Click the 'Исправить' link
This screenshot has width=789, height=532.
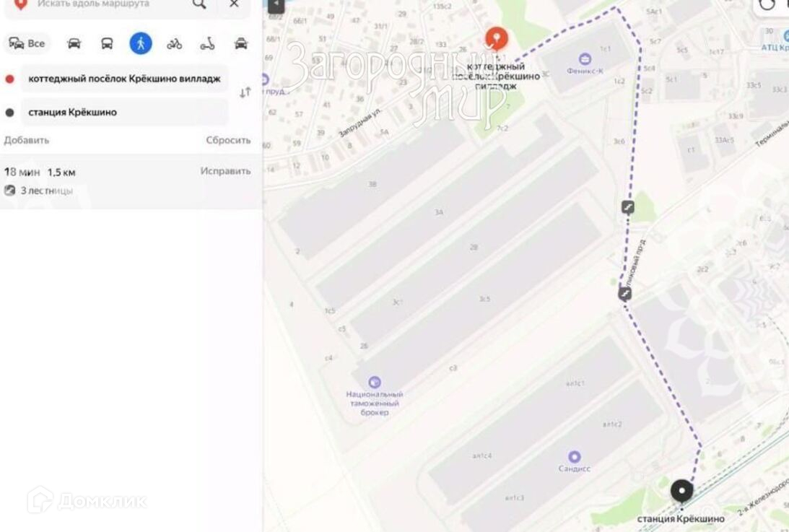(225, 171)
